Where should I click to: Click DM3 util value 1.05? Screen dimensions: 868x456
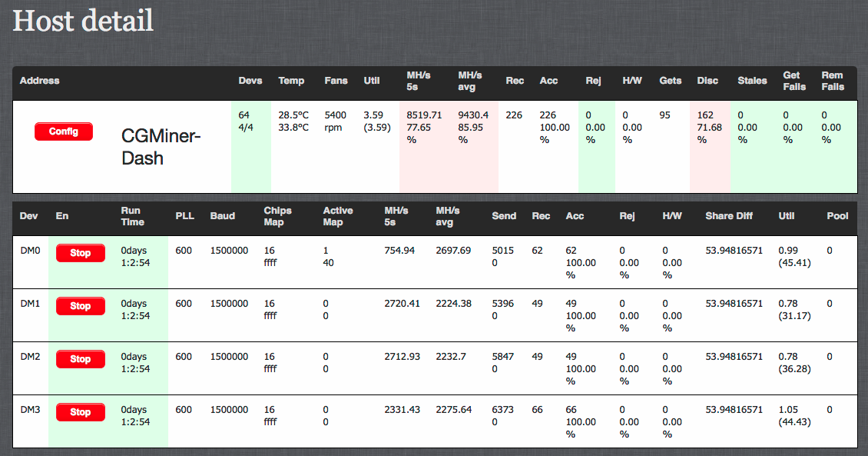pos(788,410)
